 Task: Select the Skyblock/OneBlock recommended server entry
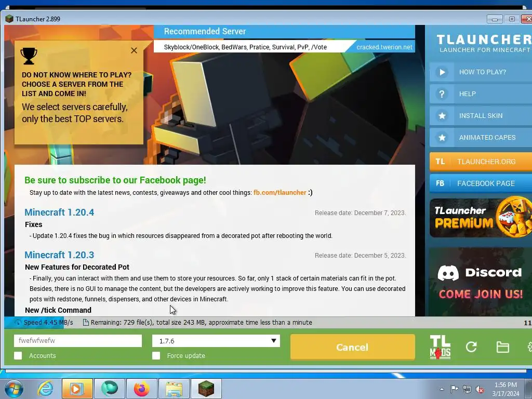tap(245, 47)
